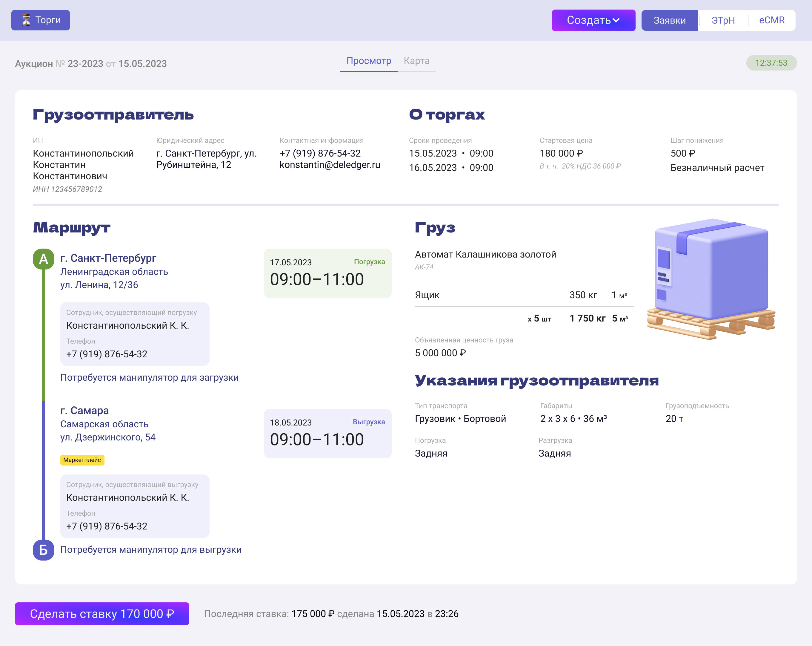Click the green countdown timer 12:37:53
Viewport: 812px width, 646px height.
(771, 63)
